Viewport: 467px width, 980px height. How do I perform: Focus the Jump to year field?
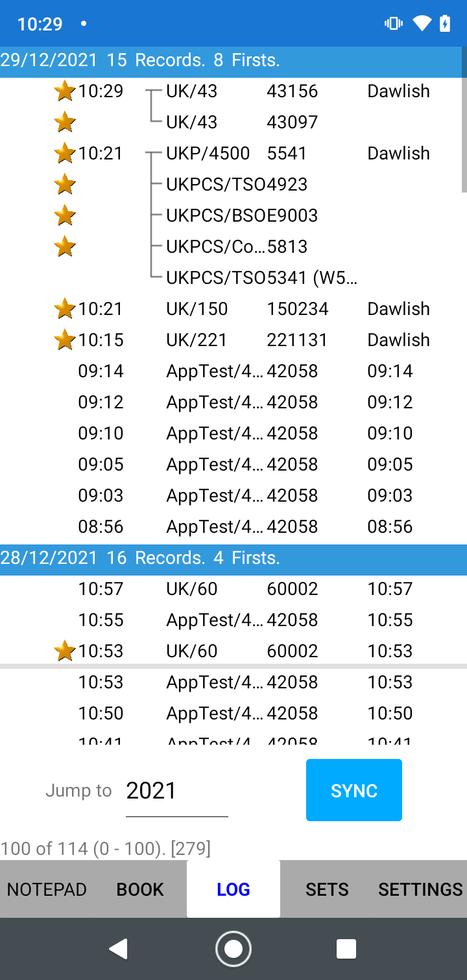coord(176,791)
